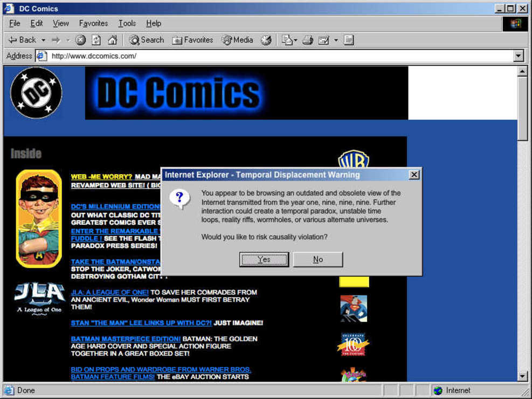The height and width of the screenshot is (399, 532).
Task: Expand the Back button history dropdown arrow
Action: click(x=44, y=40)
